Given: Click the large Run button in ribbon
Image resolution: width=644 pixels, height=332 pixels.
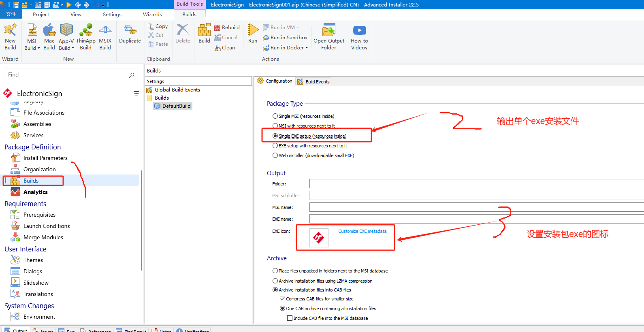Looking at the screenshot, I should pos(253,34).
